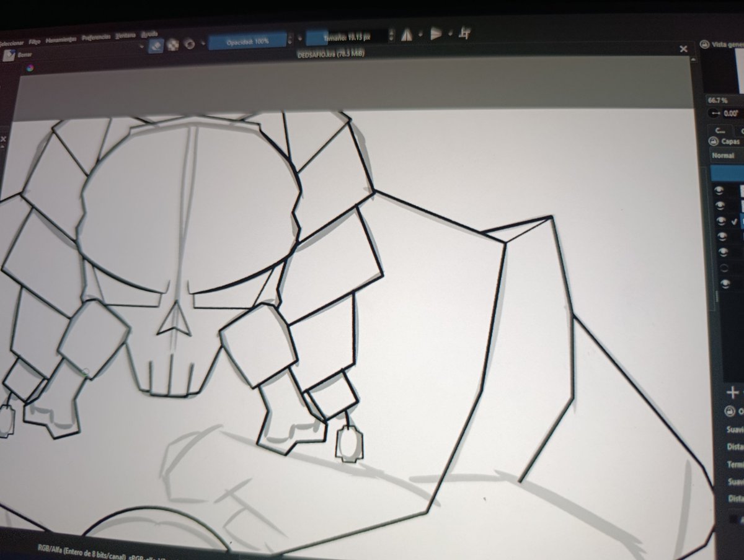Enable the vertical mirror tool
Viewport: 744px width, 560px height.
pyautogui.click(x=436, y=34)
